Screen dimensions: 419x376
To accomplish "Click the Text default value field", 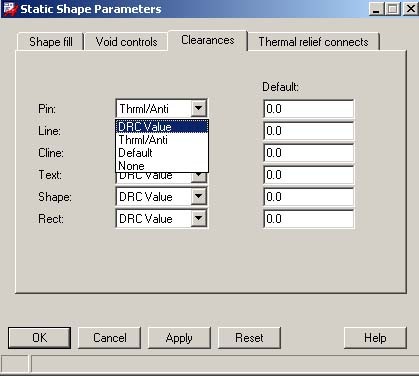I will (x=308, y=175).
